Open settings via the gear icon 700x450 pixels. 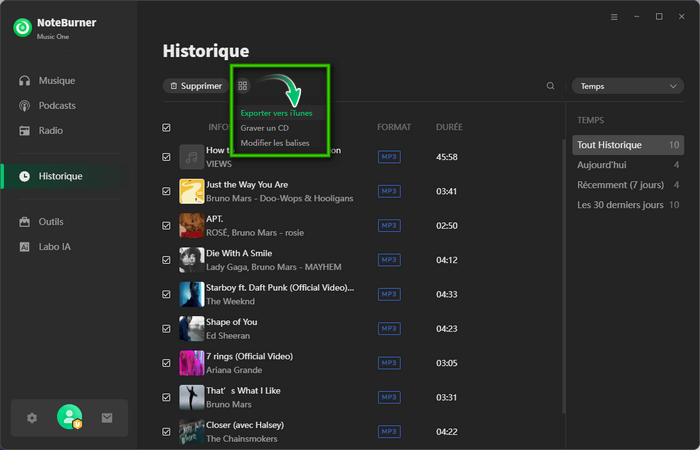(32, 418)
